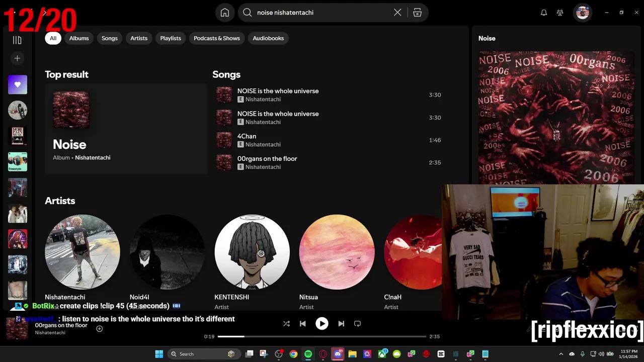Viewport: 644px width, 362px height.
Task: Select the Artists filter chip
Action: pos(139,38)
